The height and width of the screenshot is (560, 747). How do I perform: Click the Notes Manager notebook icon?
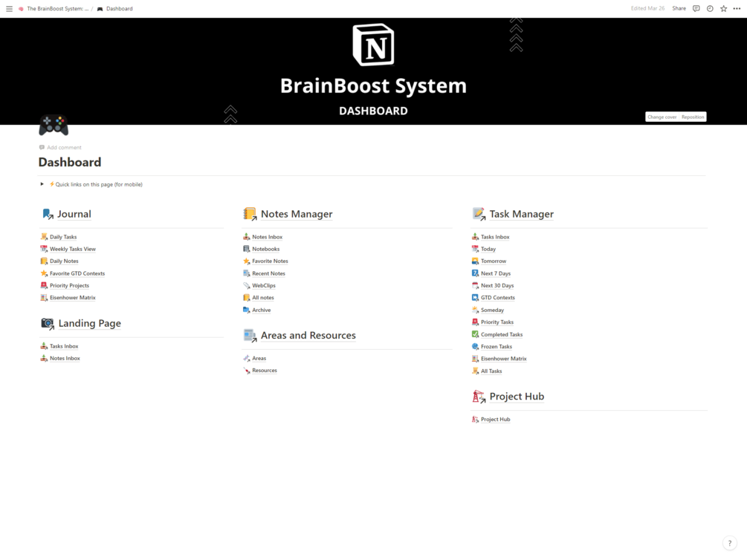coord(250,215)
